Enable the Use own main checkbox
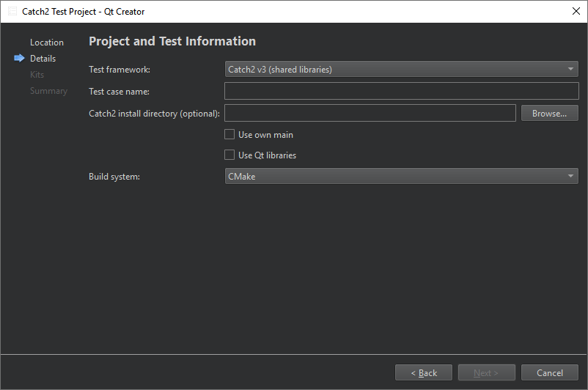Image resolution: width=588 pixels, height=390 pixels. [229, 135]
